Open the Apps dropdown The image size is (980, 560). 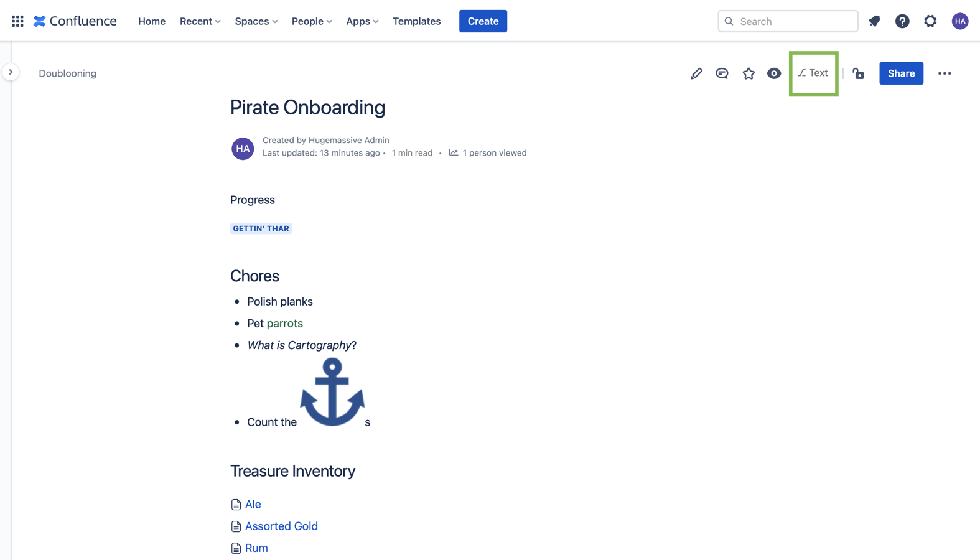[362, 21]
